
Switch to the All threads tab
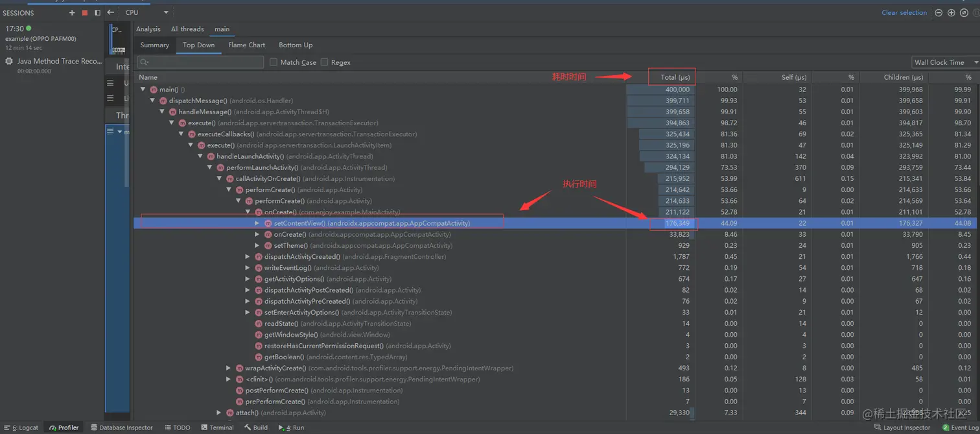click(x=187, y=29)
